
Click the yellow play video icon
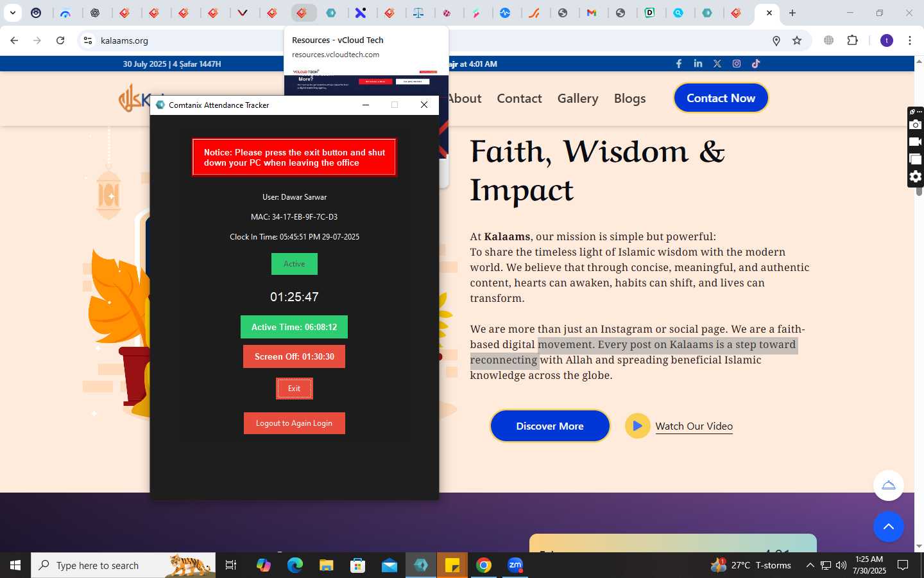point(637,426)
